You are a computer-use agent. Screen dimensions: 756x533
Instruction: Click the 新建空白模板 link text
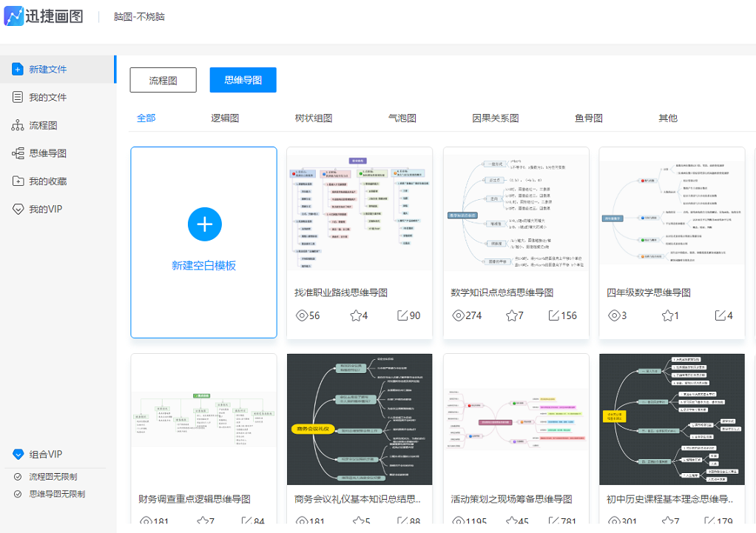pyautogui.click(x=203, y=266)
